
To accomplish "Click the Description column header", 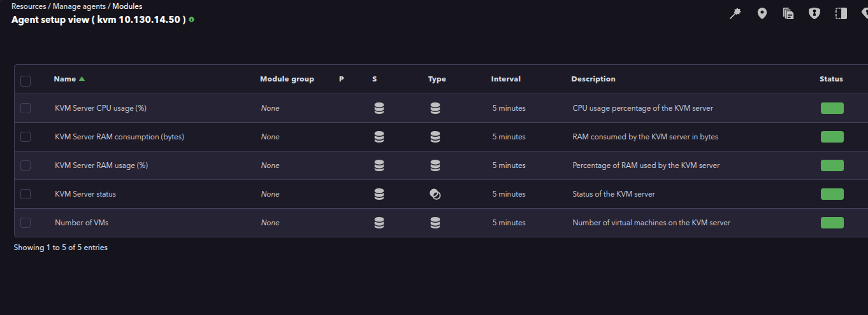I will pos(593,79).
